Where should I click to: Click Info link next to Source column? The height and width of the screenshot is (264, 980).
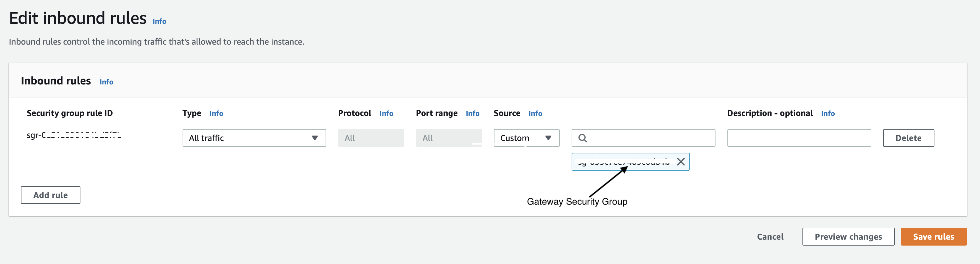tap(535, 113)
